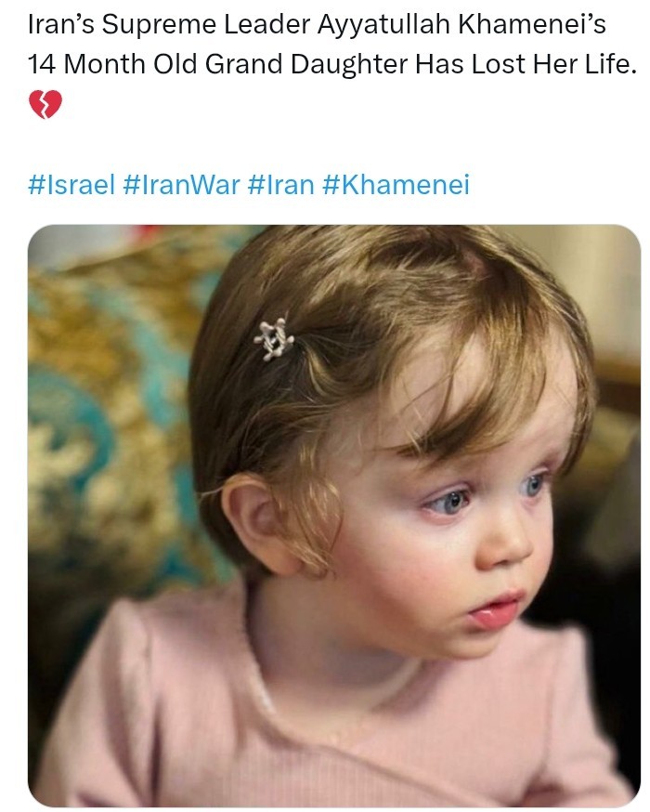
Task: Follow the #Khamenei hashtag link
Action: [x=396, y=184]
